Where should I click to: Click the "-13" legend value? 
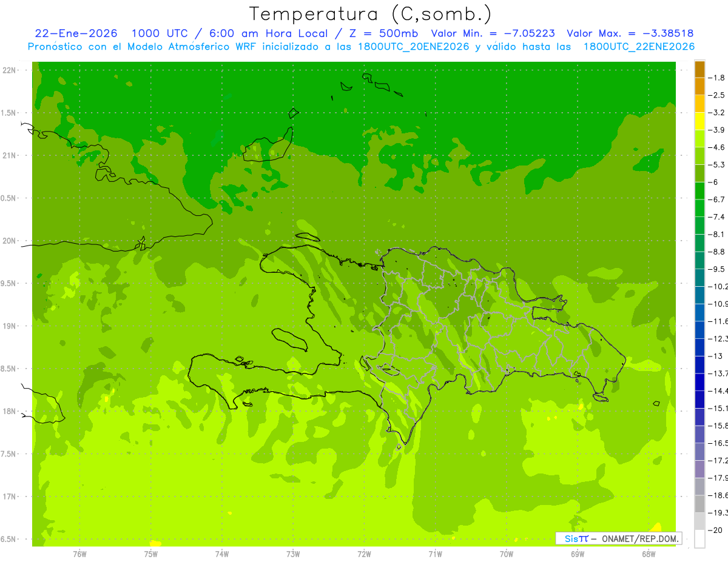click(x=716, y=356)
